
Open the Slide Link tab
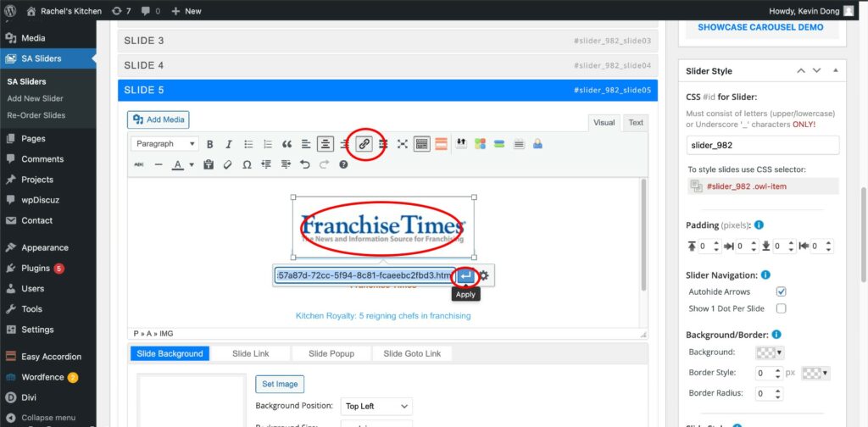[x=249, y=353]
